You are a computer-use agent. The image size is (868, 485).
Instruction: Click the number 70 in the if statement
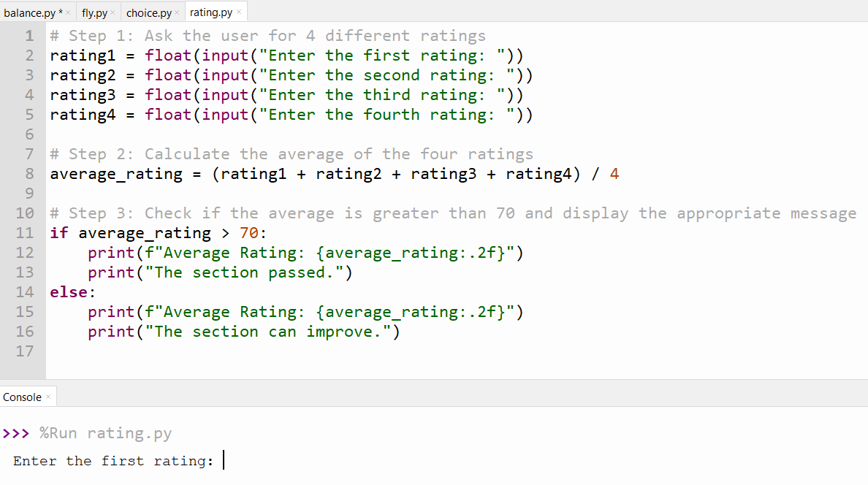tap(248, 233)
